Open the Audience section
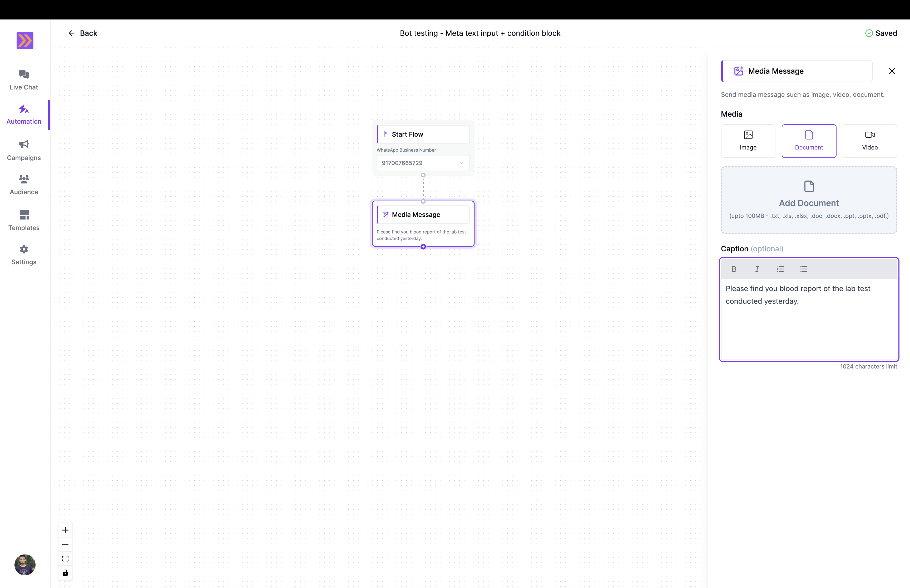 pyautogui.click(x=23, y=184)
